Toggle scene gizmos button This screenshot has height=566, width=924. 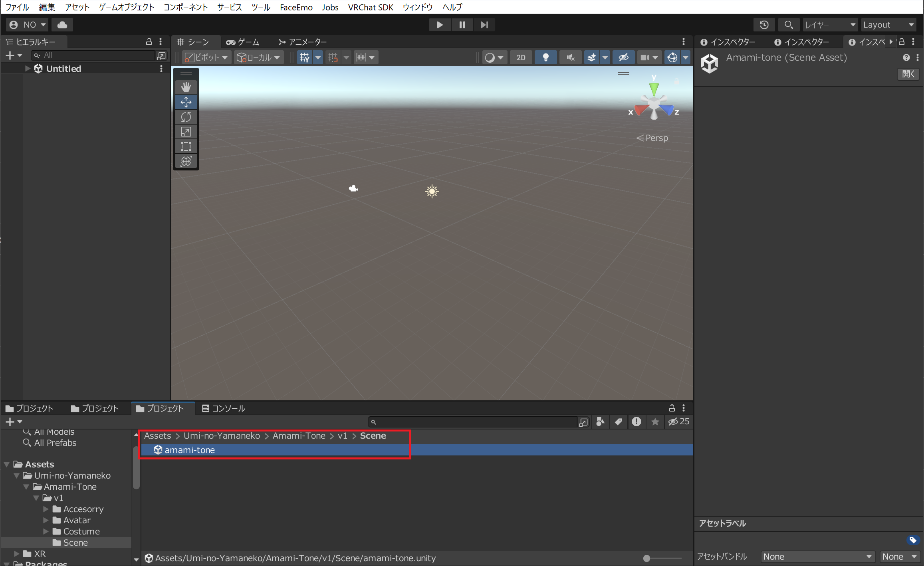click(x=672, y=57)
